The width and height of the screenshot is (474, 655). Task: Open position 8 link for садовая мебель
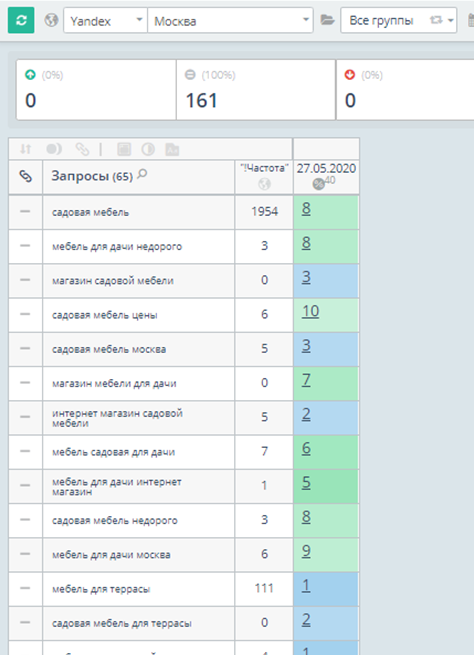pyautogui.click(x=306, y=208)
